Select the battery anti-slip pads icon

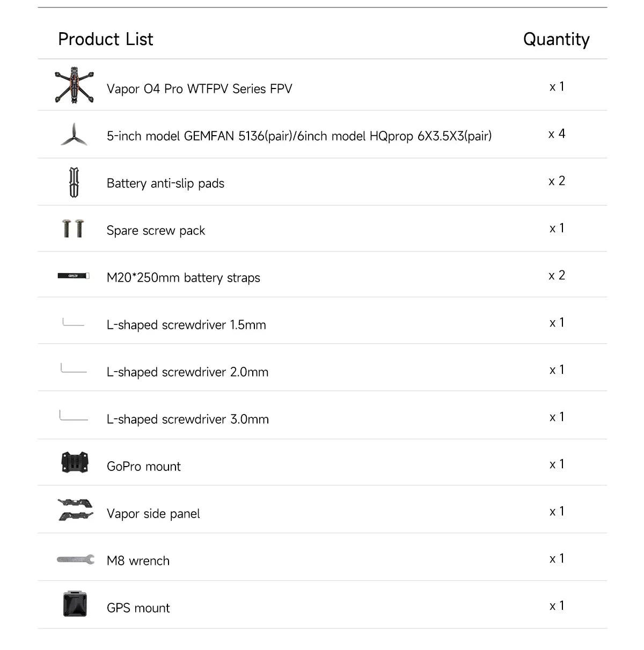point(74,182)
